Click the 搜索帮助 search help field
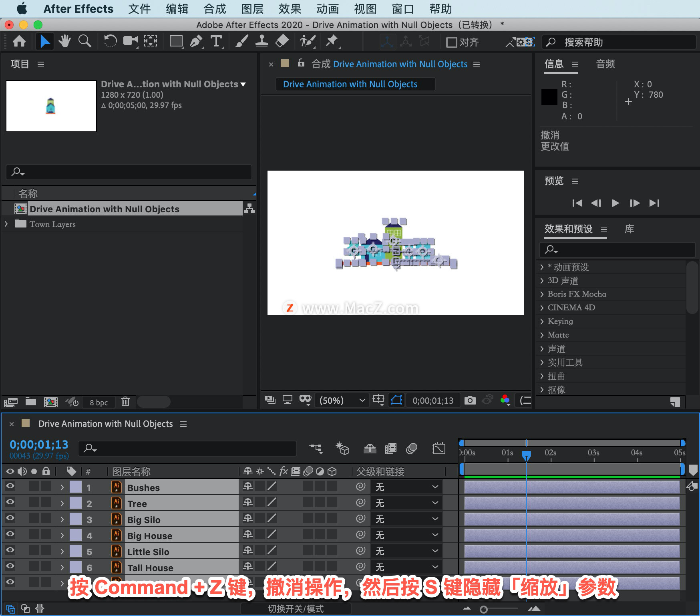Image resolution: width=700 pixels, height=616 pixels. [619, 42]
